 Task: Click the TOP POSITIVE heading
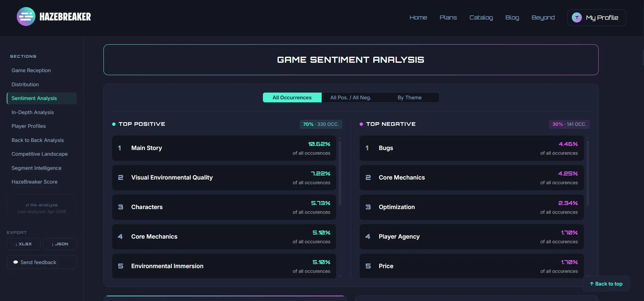(x=142, y=124)
